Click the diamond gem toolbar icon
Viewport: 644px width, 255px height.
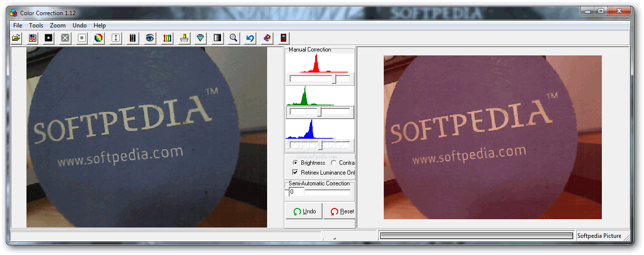click(200, 38)
